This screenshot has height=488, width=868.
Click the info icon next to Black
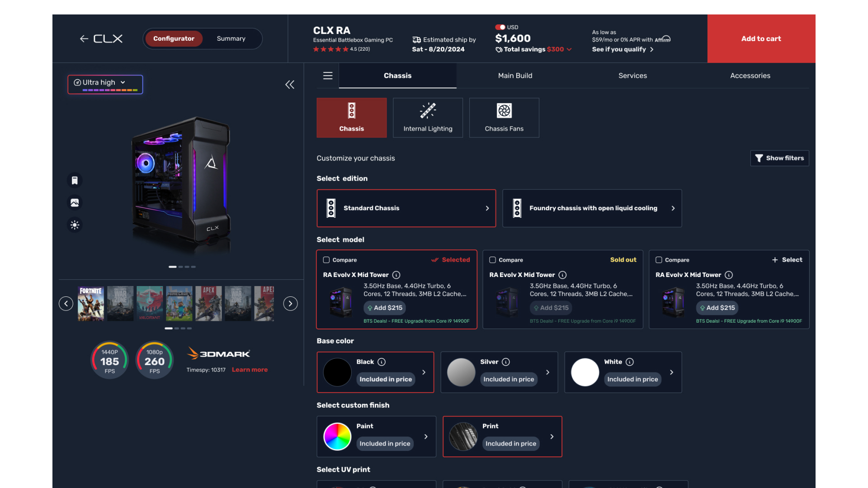point(382,362)
